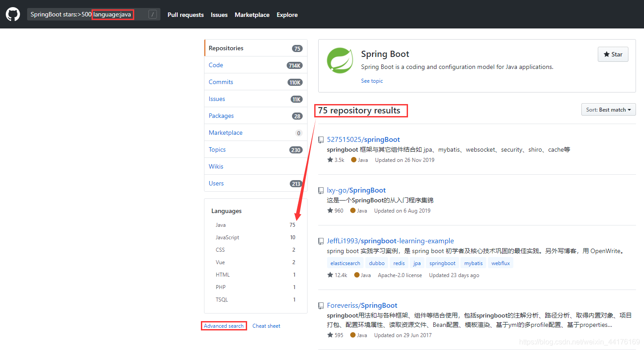Screen dimensions: 644x350
Task: Focus the GitHub search field
Action: [93, 15]
